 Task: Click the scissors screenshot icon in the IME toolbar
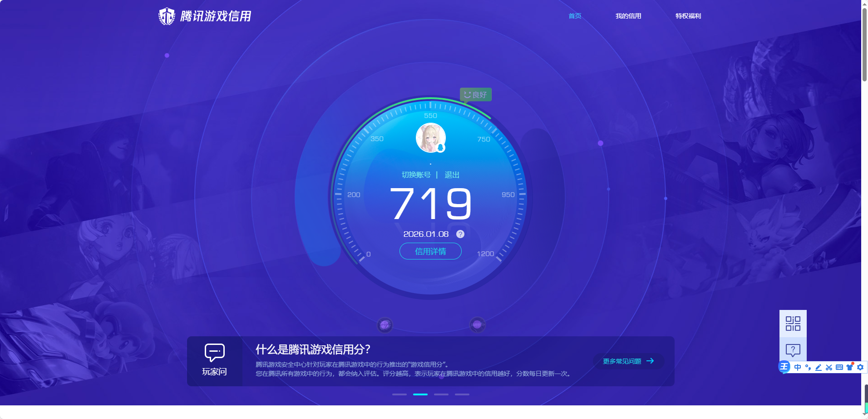pyautogui.click(x=828, y=367)
